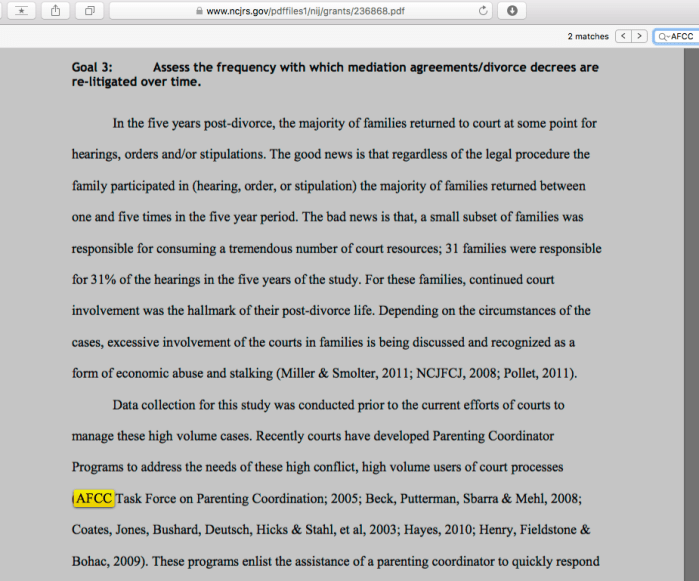699x581 pixels.
Task: Expand the find options magnifier dropdown
Action: pyautogui.click(x=663, y=36)
